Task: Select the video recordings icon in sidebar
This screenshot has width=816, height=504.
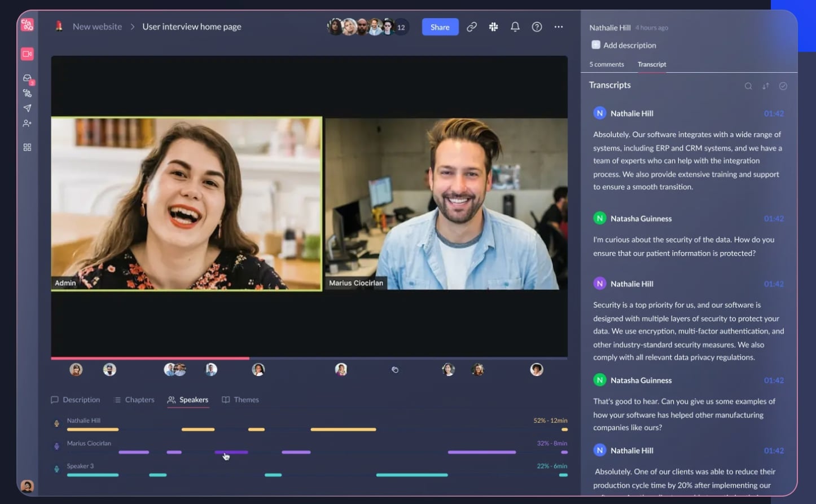Action: point(27,54)
